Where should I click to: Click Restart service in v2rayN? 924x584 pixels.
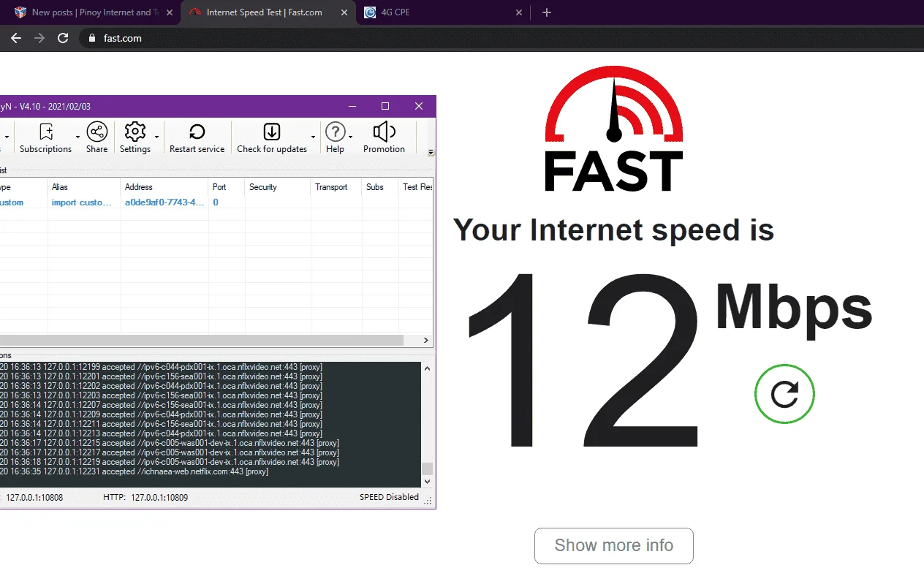point(197,138)
